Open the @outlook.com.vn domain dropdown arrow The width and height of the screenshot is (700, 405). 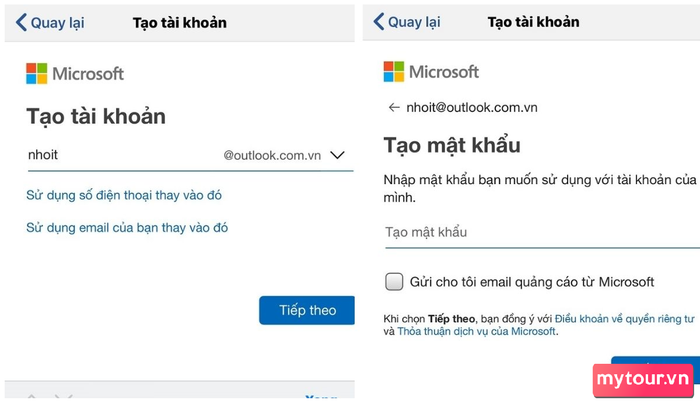click(x=337, y=155)
